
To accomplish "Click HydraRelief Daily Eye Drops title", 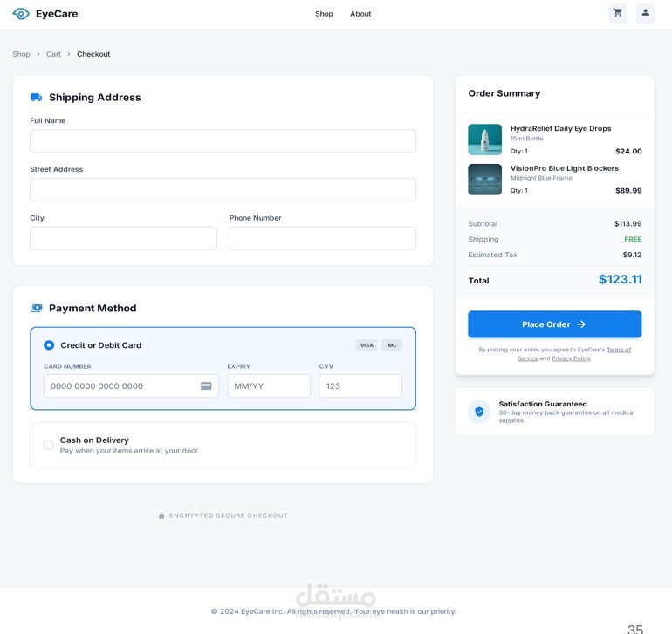I will [560, 128].
